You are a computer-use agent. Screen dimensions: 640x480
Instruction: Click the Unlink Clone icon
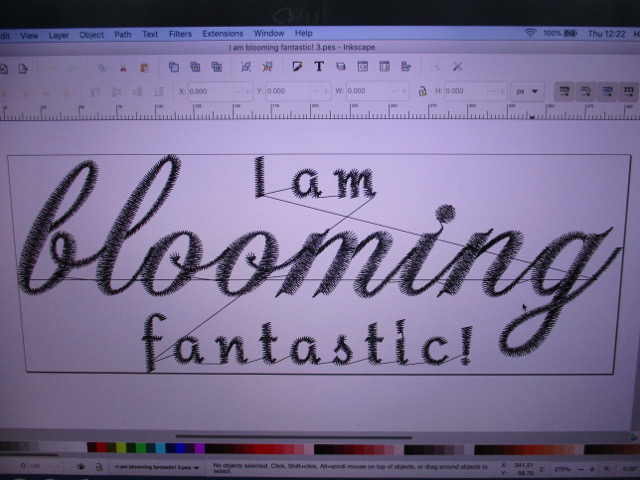(217, 67)
